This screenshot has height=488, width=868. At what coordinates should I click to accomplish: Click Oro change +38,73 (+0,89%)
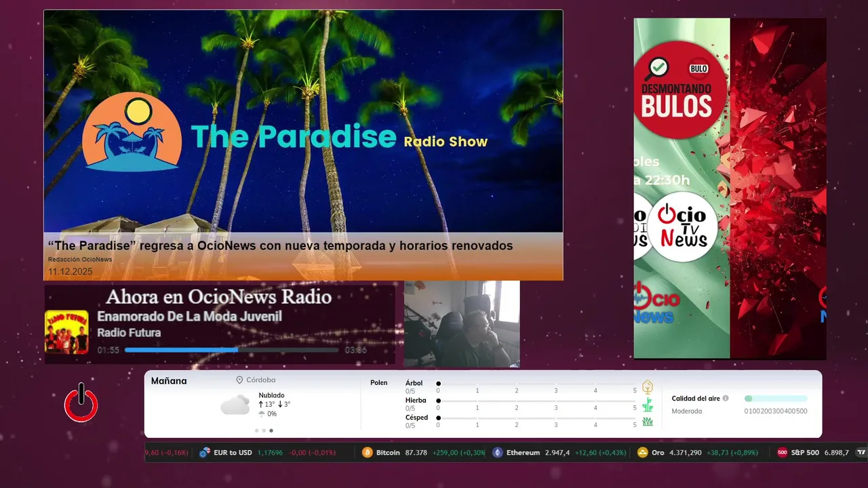click(732, 453)
